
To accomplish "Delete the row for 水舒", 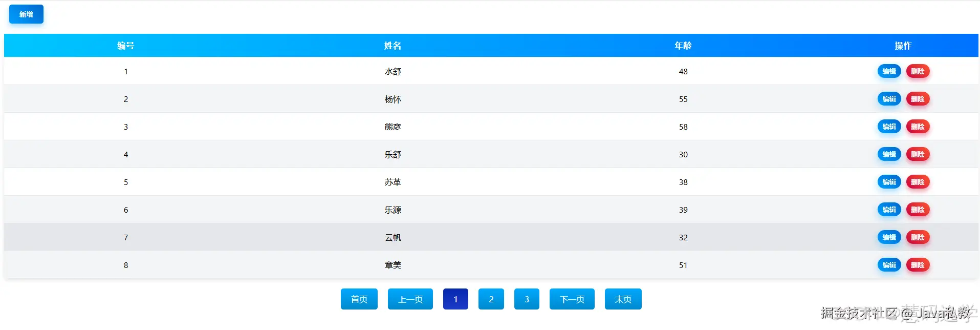I will (x=918, y=71).
